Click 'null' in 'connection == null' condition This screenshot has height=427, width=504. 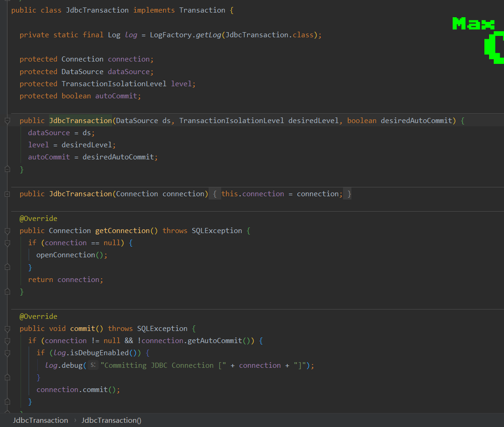(112, 243)
